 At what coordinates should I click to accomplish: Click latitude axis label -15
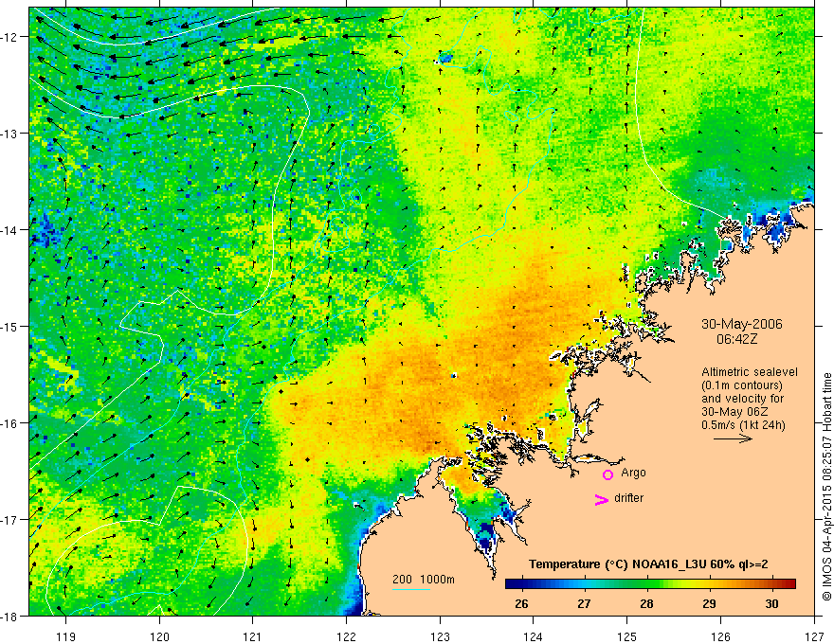(9, 326)
